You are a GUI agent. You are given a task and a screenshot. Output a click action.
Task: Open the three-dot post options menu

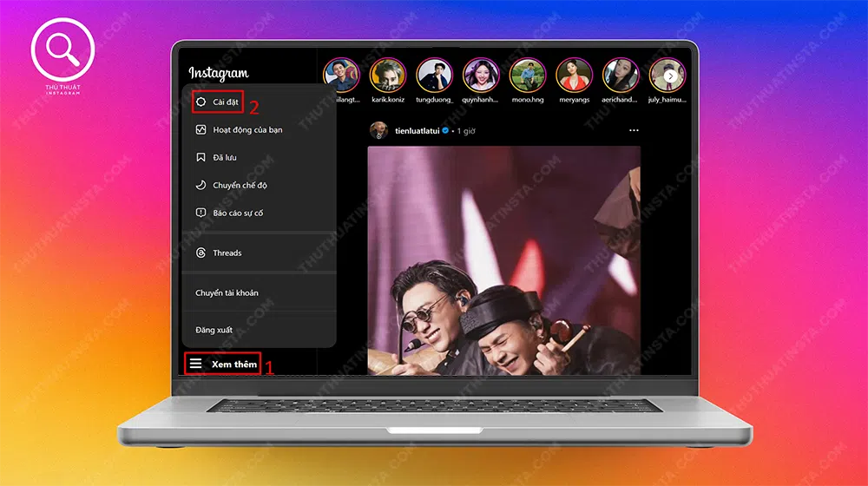pyautogui.click(x=634, y=130)
